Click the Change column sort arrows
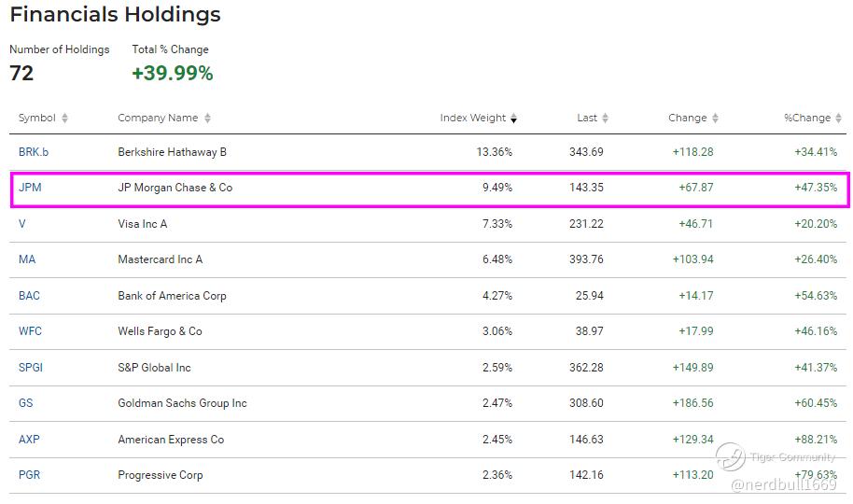The width and height of the screenshot is (853, 504). 715,119
